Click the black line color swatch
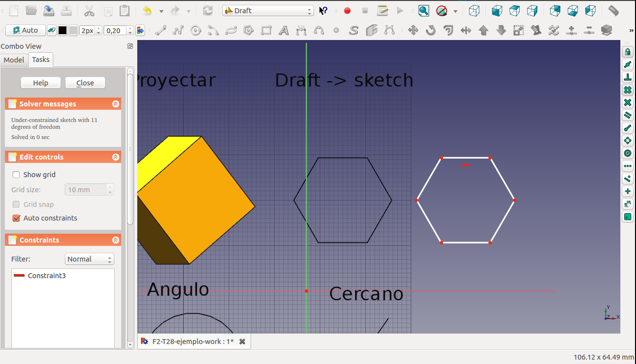The height and width of the screenshot is (364, 636). 63,31
